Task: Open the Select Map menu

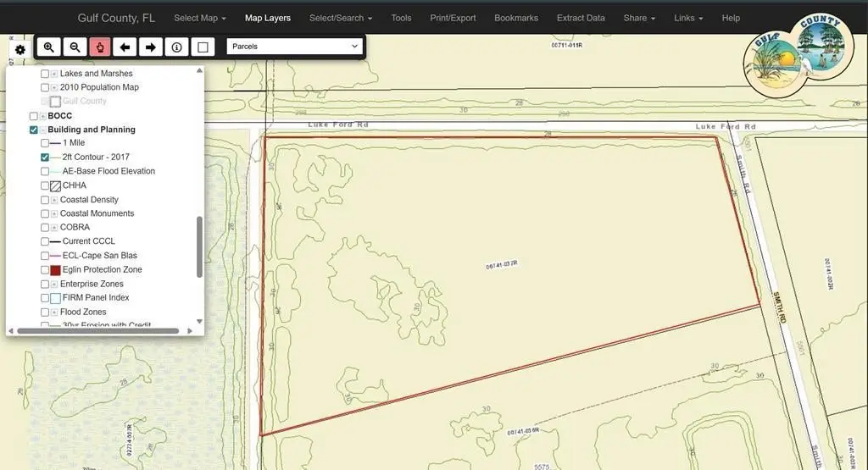Action: tap(199, 18)
